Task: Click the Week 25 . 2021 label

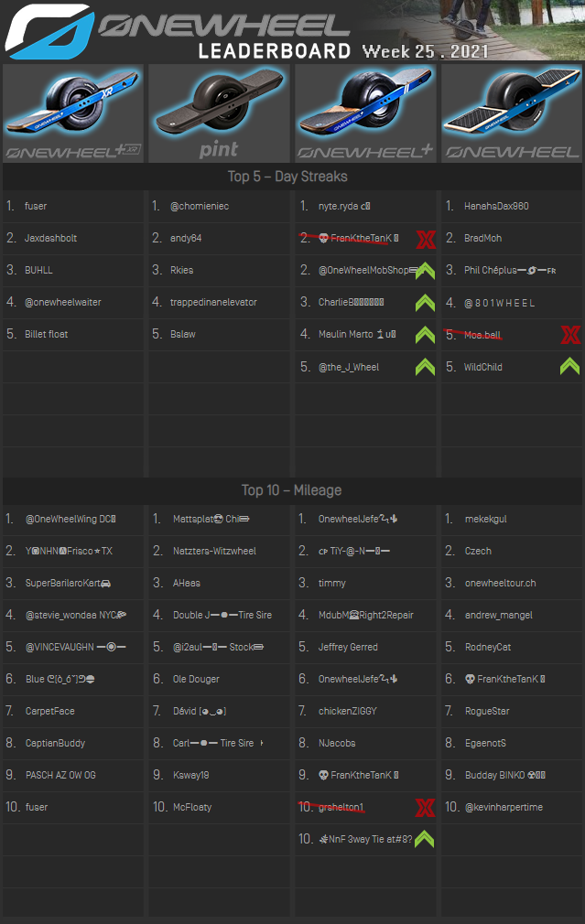Action: pos(425,51)
